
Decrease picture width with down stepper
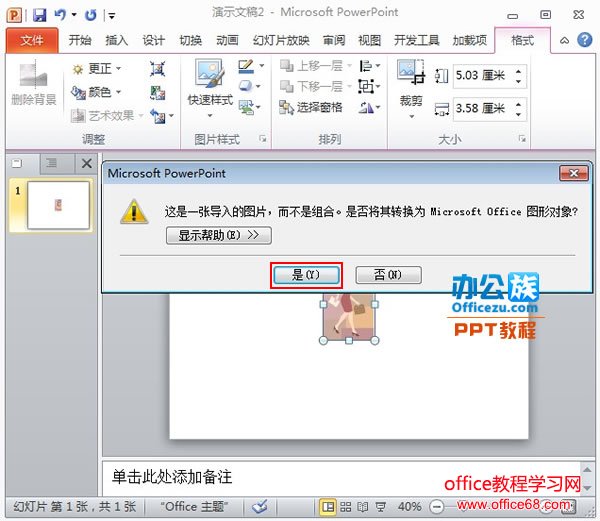518,114
